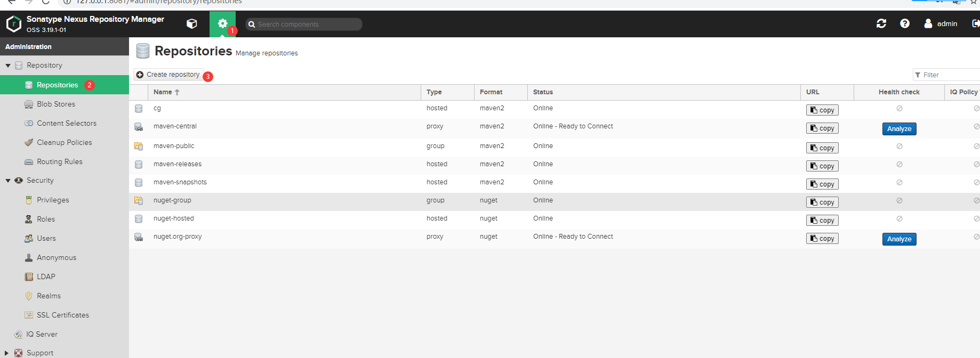
Task: Click the database icon of cg row
Action: point(139,109)
